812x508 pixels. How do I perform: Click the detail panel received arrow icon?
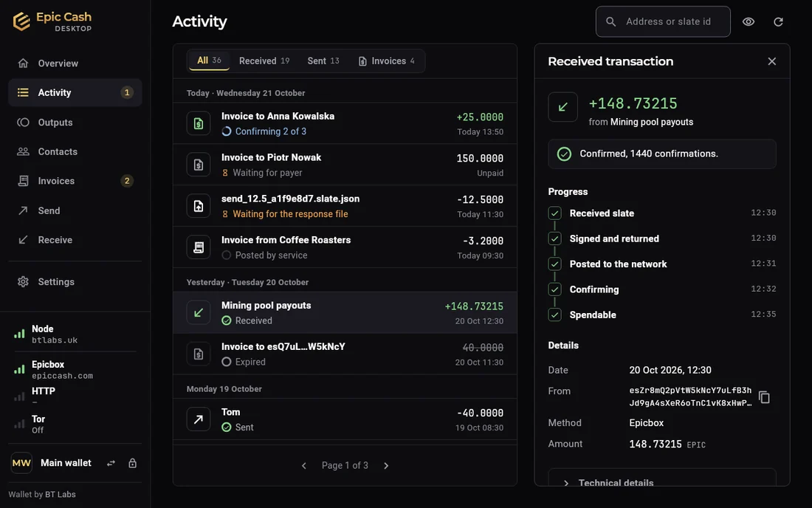(563, 107)
